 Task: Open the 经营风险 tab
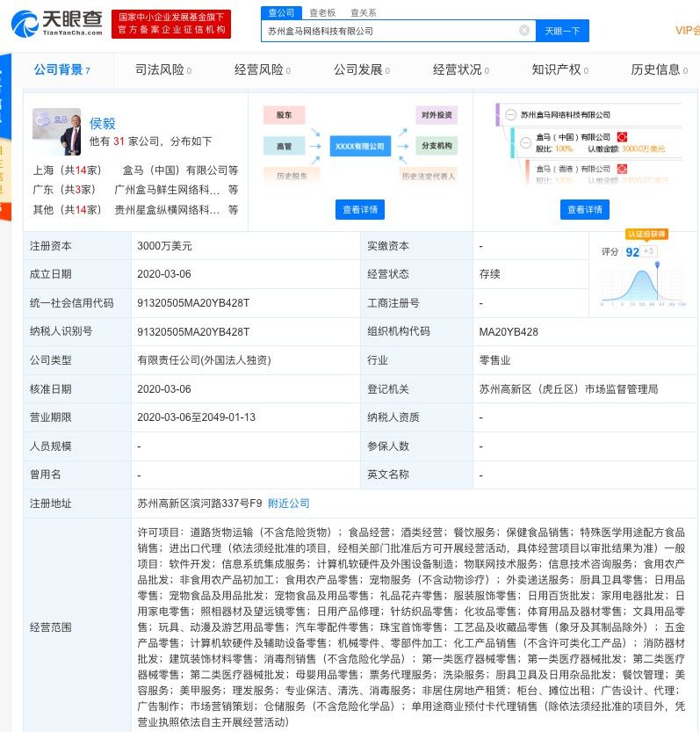coord(263,70)
